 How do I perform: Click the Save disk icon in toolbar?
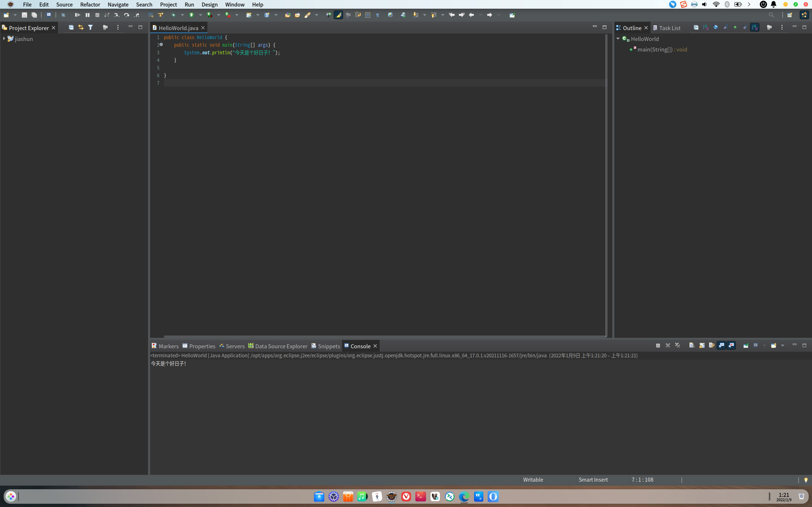24,15
